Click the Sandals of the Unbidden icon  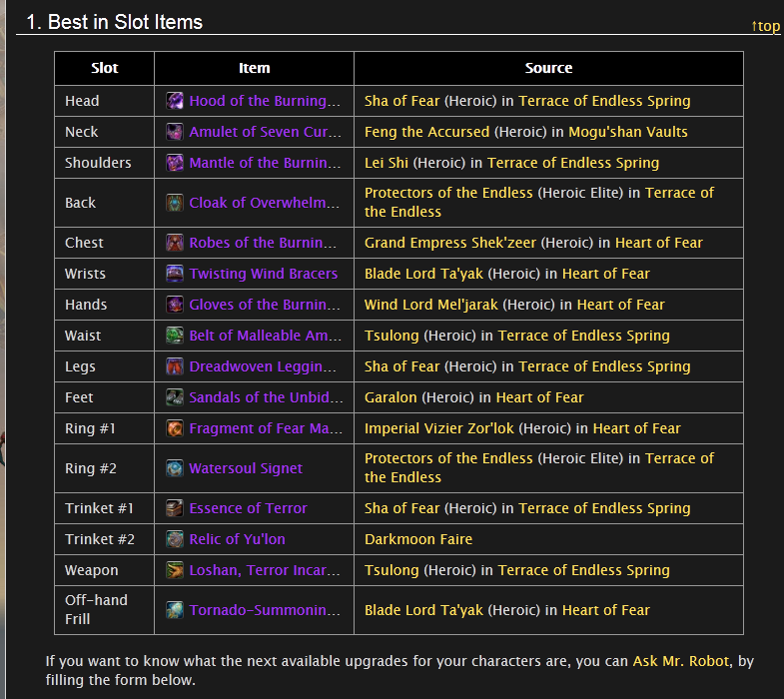pyautogui.click(x=175, y=397)
